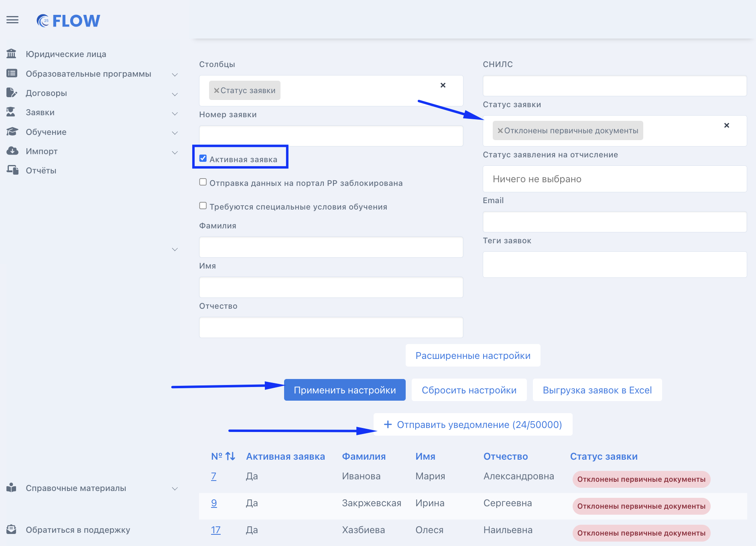Select Импорт in the sidebar
756x546 pixels.
pos(42,151)
